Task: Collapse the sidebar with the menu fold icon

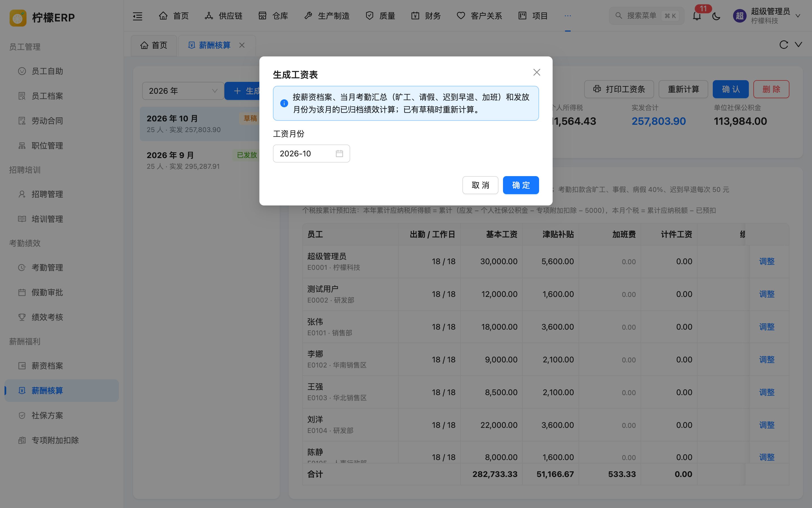Action: click(x=138, y=16)
